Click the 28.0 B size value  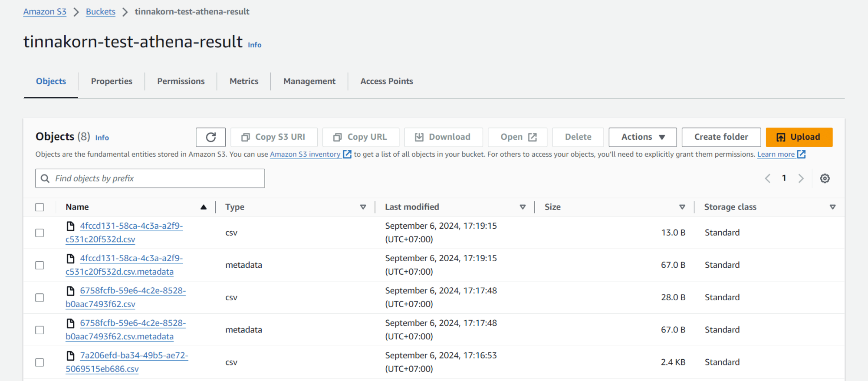click(673, 298)
